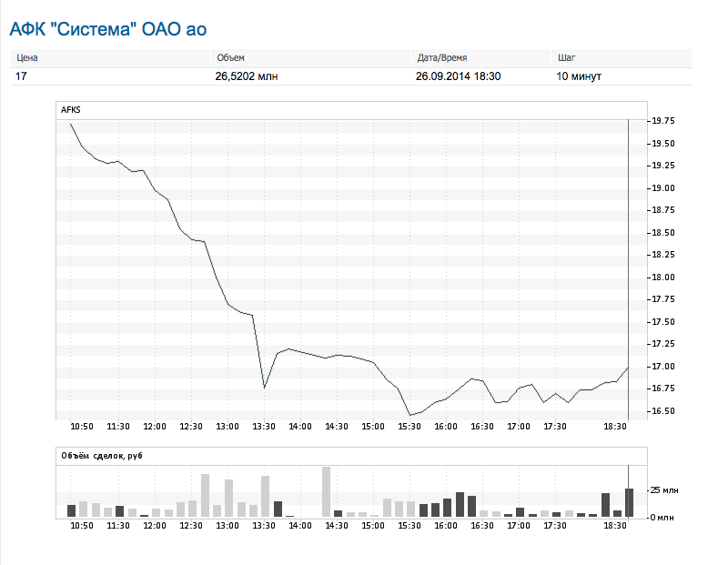Click the Объём сделок, руб chart label
The image size is (728, 565).
tap(102, 456)
